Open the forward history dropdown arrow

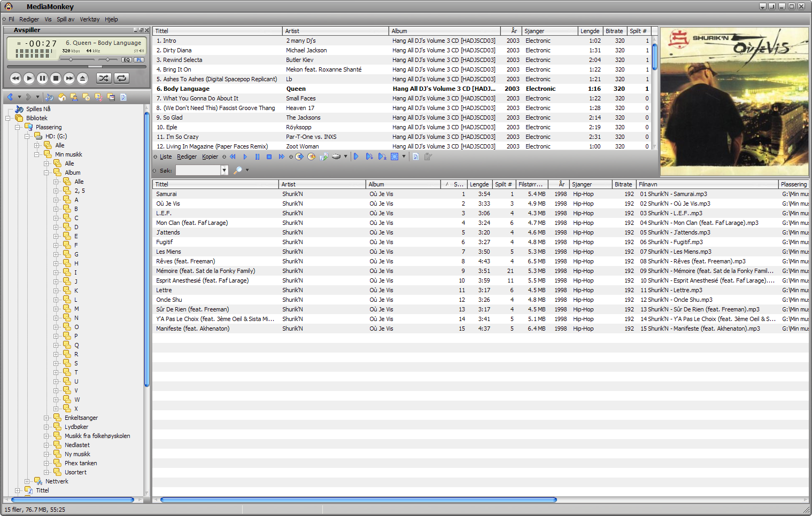(37, 97)
